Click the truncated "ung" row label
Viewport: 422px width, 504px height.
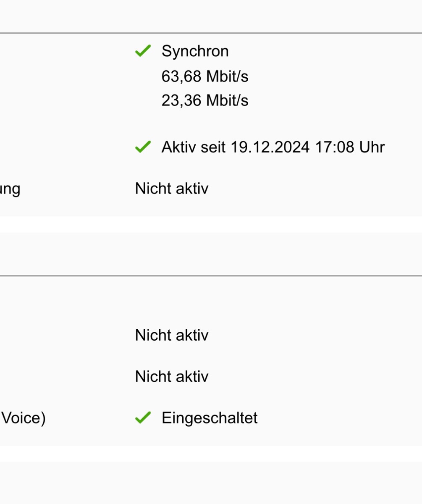point(10,189)
